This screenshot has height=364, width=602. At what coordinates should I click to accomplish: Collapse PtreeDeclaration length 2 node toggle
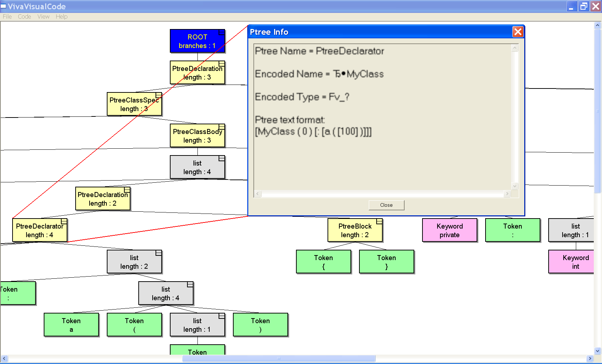click(x=127, y=190)
